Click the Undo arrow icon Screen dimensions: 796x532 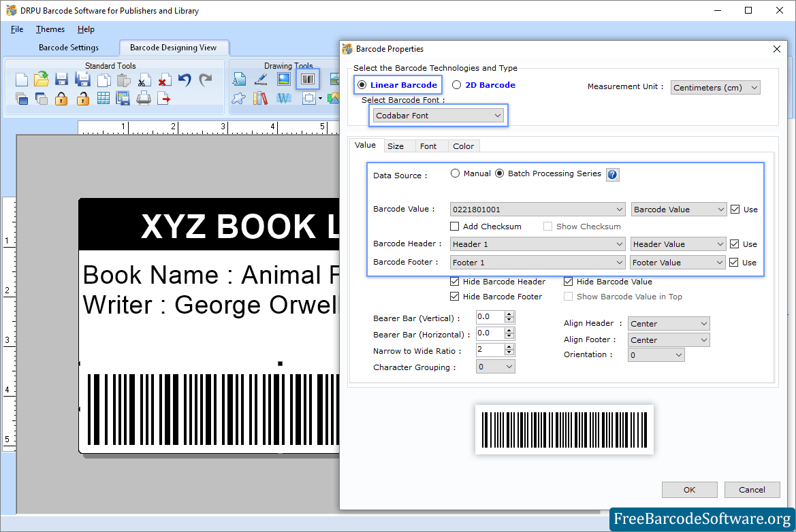[185, 80]
